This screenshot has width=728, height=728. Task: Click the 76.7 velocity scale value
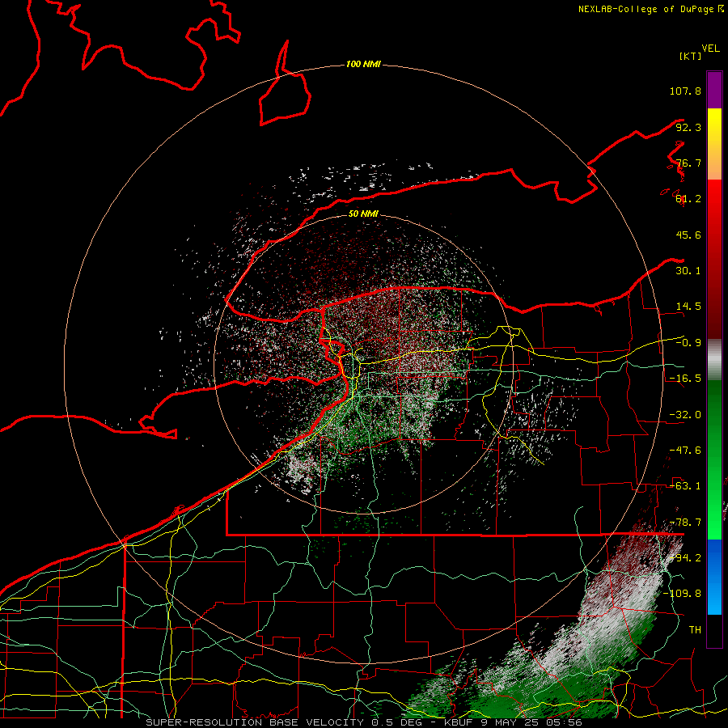[x=688, y=163]
